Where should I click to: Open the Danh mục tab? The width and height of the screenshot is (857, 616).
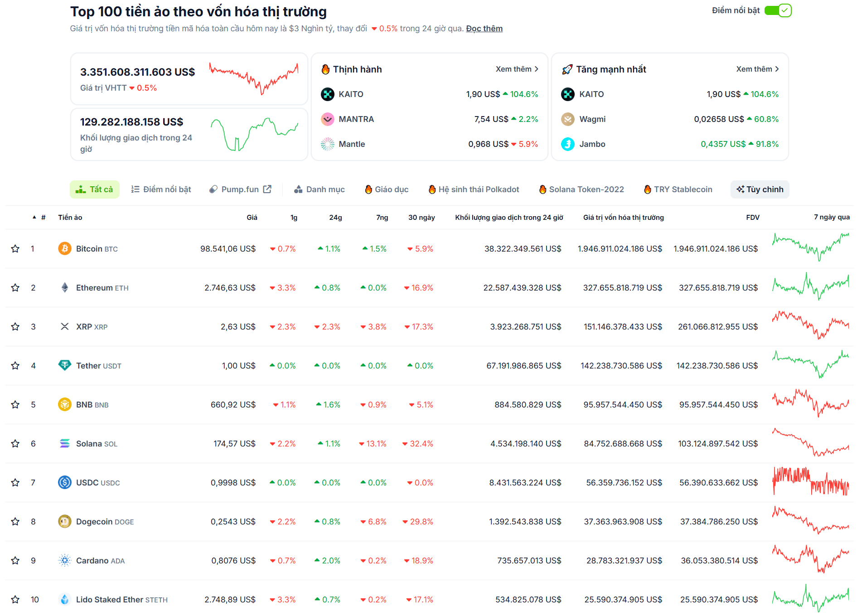[320, 189]
